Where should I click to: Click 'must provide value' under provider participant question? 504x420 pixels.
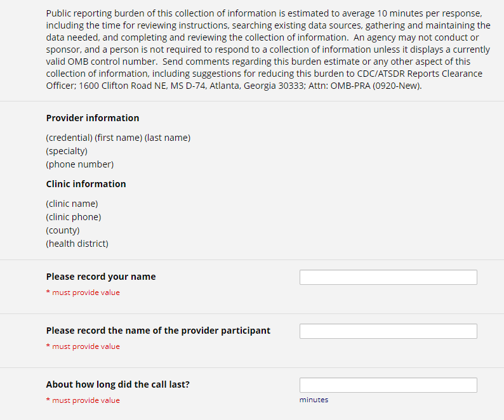click(86, 346)
